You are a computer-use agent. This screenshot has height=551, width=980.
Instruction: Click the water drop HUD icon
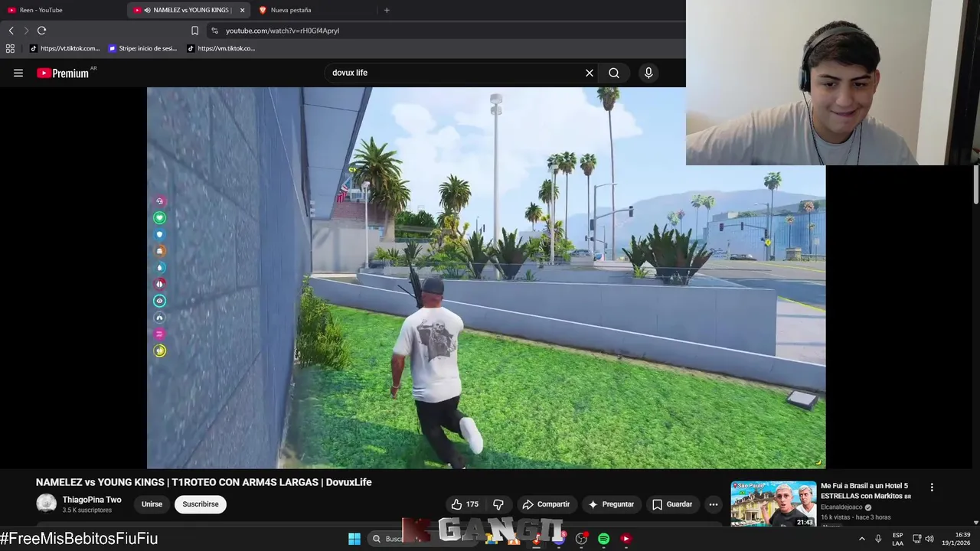(x=159, y=268)
